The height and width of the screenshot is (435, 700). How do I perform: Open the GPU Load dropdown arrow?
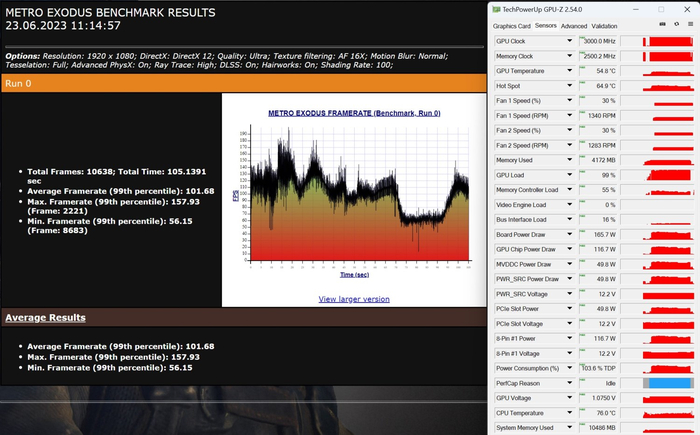[x=569, y=175]
